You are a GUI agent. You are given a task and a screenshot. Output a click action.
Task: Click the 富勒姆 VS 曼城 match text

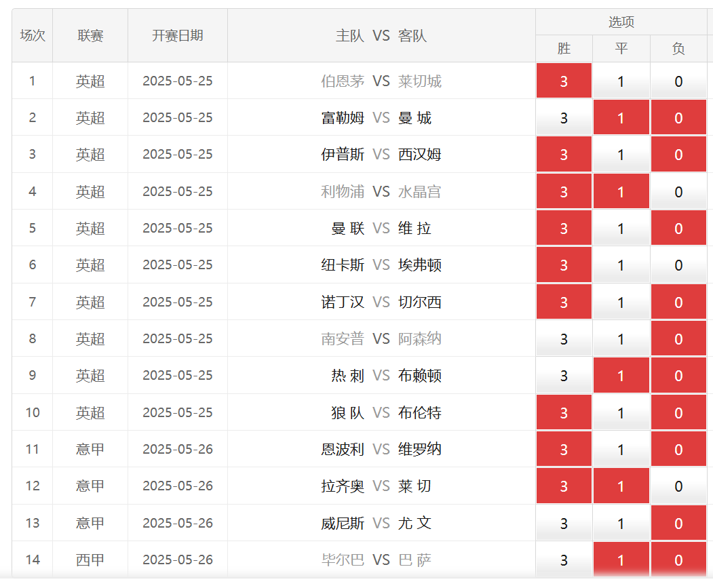pyautogui.click(x=377, y=118)
